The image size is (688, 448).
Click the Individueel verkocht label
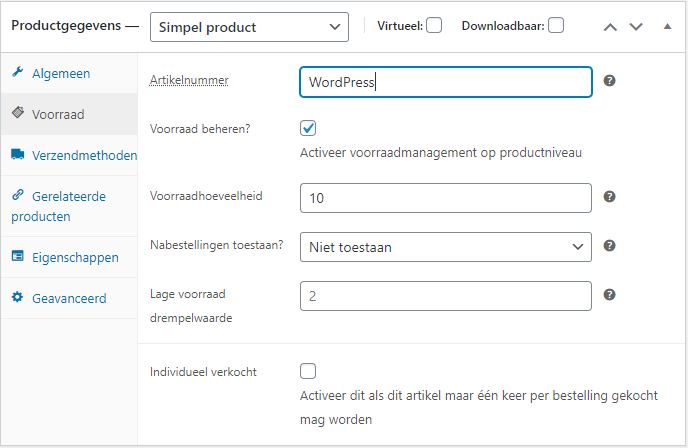coord(203,372)
